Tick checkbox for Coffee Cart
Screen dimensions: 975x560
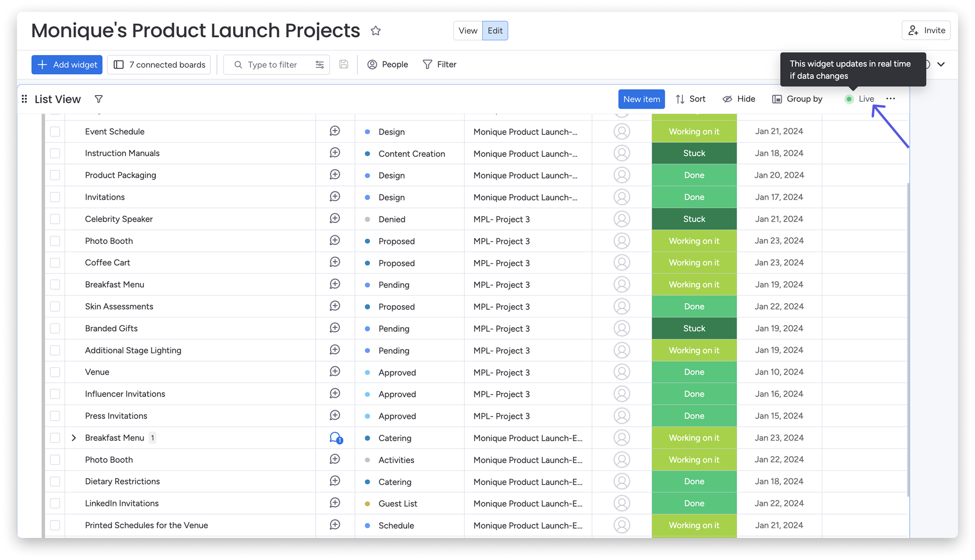(55, 263)
